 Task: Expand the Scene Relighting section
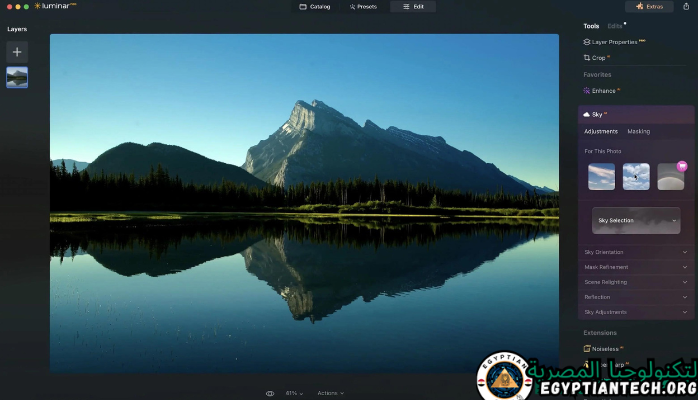635,282
